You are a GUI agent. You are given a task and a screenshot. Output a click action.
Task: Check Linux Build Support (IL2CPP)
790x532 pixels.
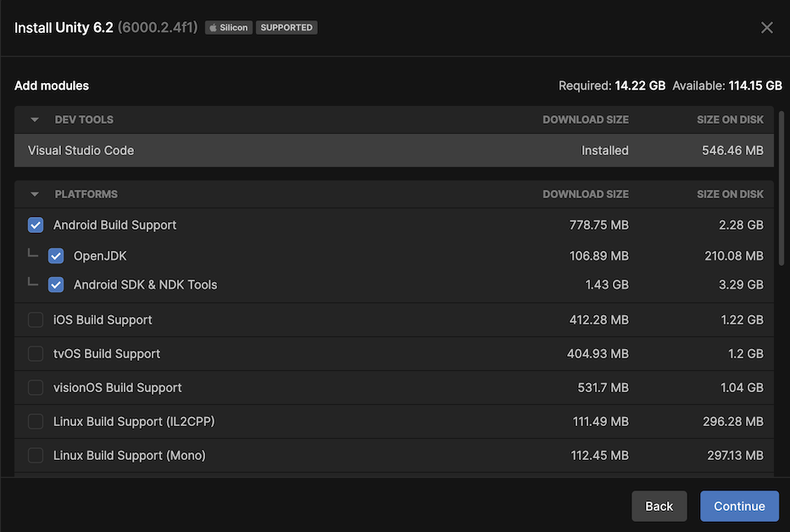(x=36, y=422)
